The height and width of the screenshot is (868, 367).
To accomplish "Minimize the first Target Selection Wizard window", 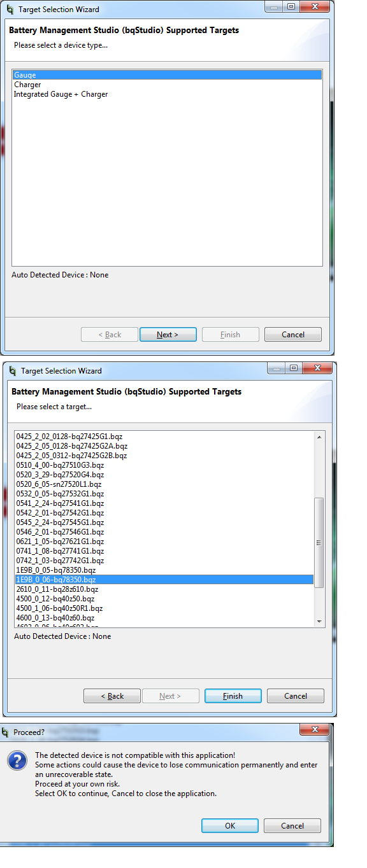I will [274, 6].
